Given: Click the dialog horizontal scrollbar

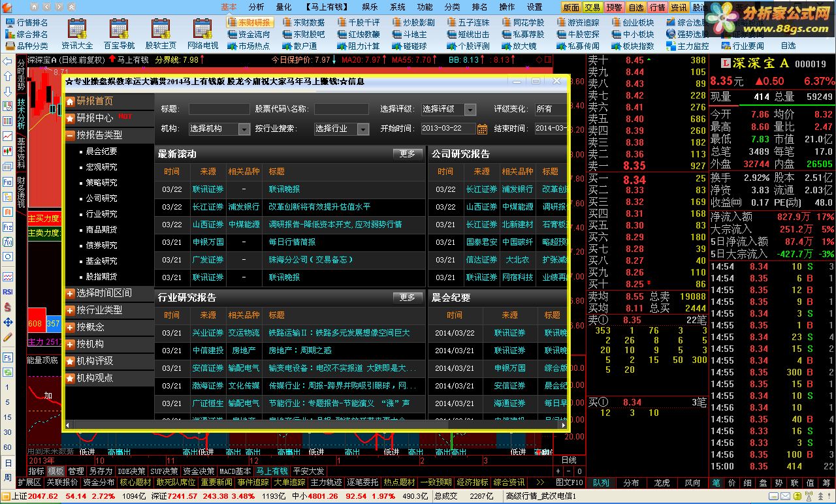Looking at the screenshot, I should coord(317,424).
